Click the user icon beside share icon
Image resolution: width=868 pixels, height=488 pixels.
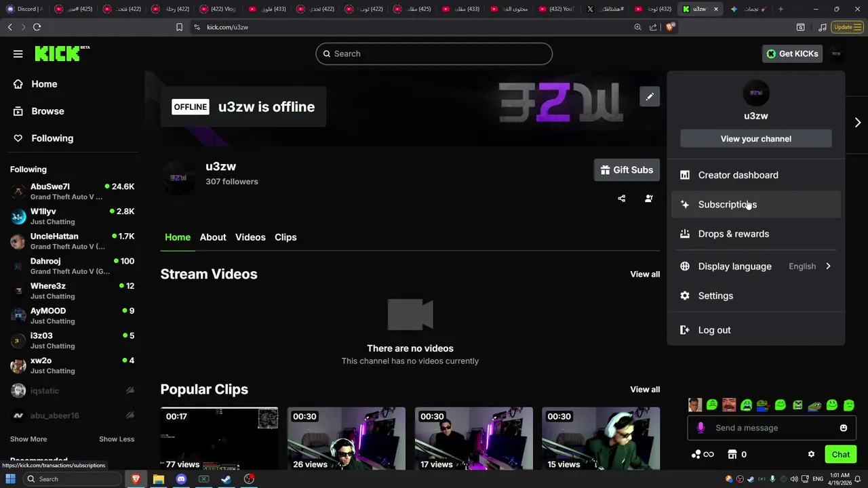click(x=649, y=199)
